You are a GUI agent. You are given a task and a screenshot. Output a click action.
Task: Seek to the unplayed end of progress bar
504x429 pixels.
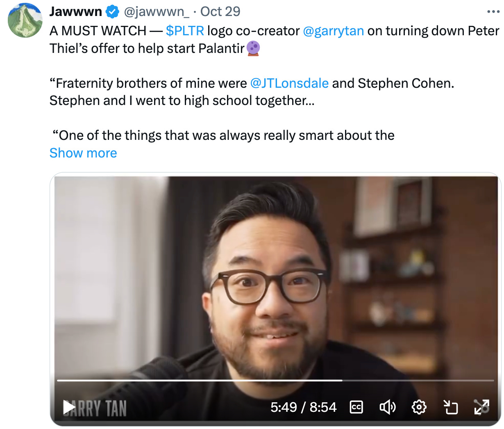418,381
